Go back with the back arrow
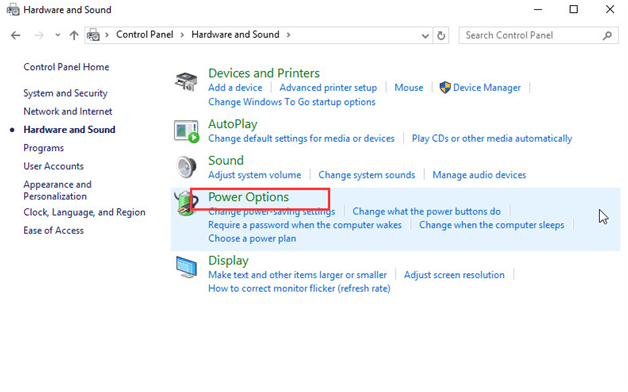This screenshot has height=392, width=628. 16,35
